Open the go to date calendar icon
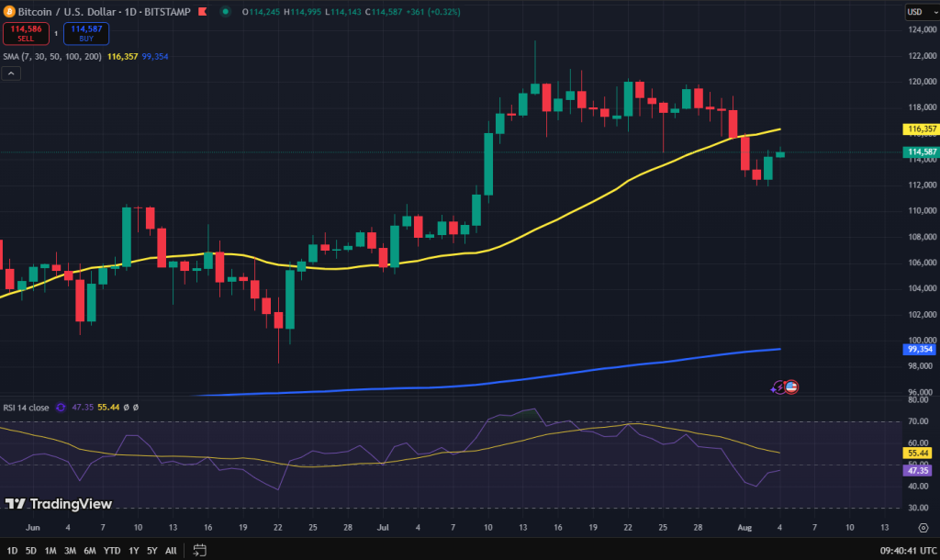 pyautogui.click(x=199, y=551)
